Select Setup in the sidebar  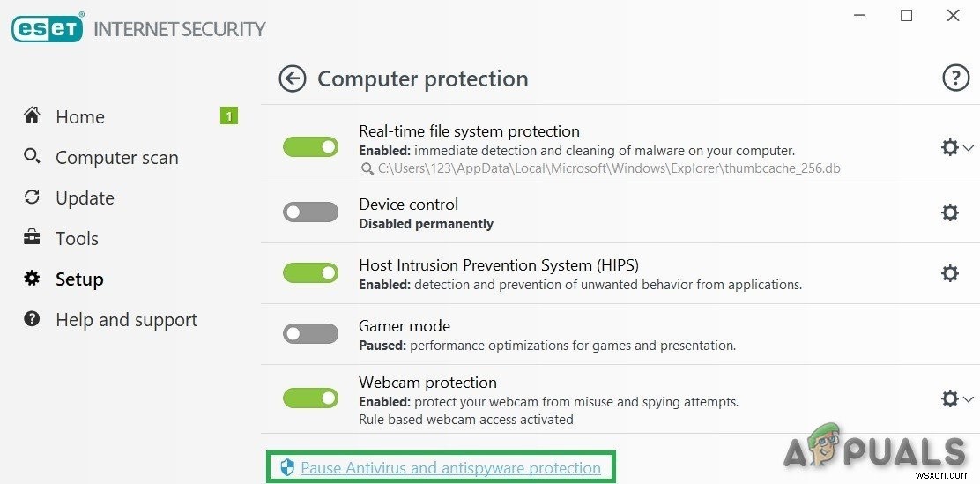point(79,279)
